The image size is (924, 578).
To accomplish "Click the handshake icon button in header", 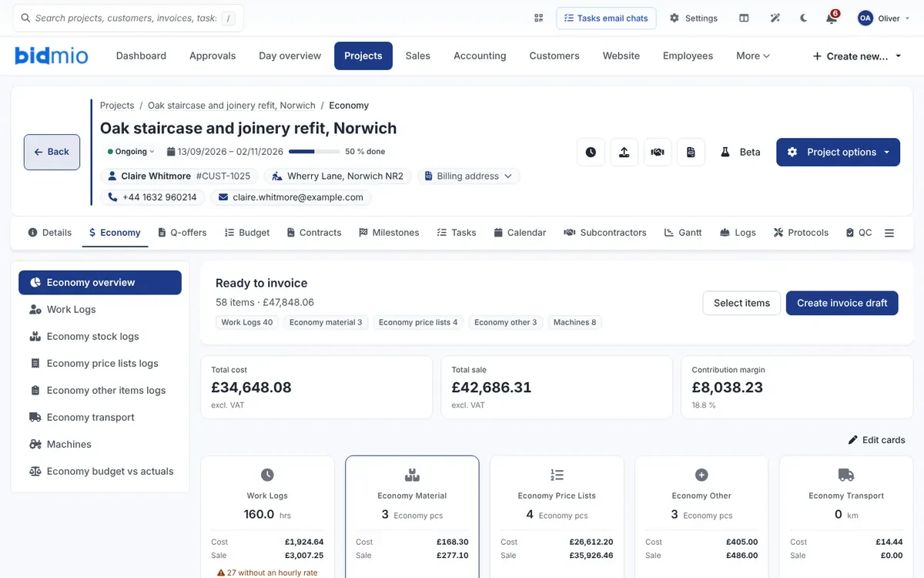I will click(x=658, y=152).
